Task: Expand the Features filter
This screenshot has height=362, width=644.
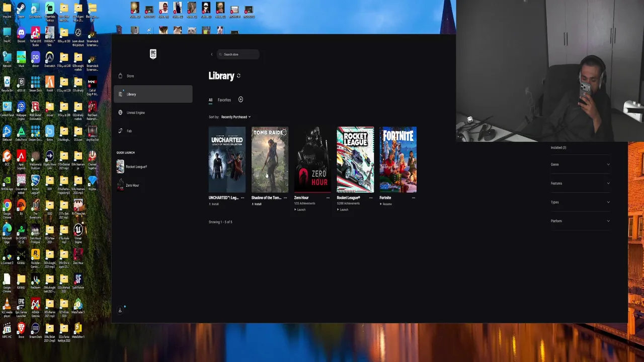Action: (580, 184)
